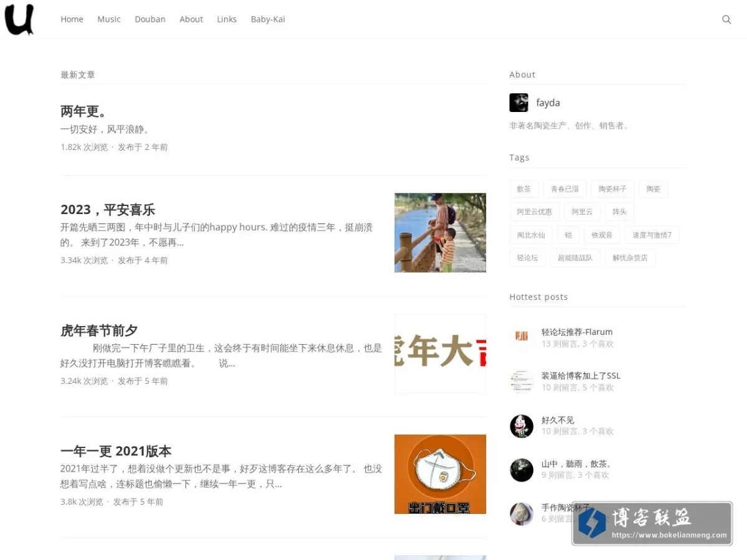Select the 陶瓷 tag
The width and height of the screenshot is (747, 560).
(653, 189)
